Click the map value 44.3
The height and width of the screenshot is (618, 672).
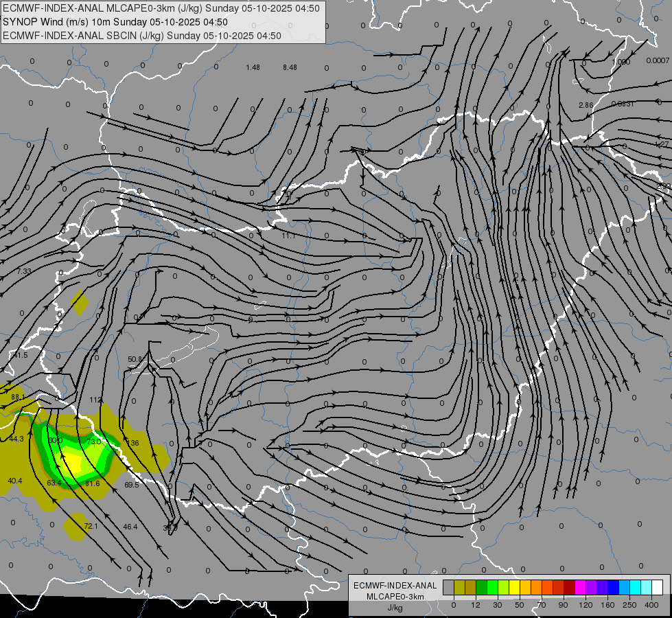point(16,439)
